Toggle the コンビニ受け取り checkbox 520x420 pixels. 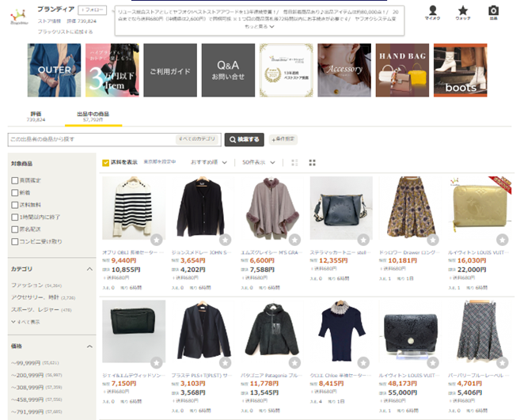(14, 242)
